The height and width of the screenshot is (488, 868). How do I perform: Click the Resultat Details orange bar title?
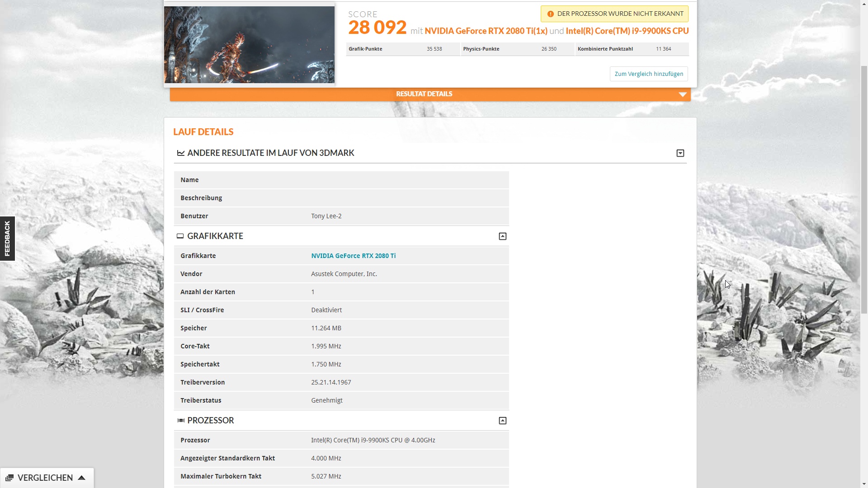[424, 94]
